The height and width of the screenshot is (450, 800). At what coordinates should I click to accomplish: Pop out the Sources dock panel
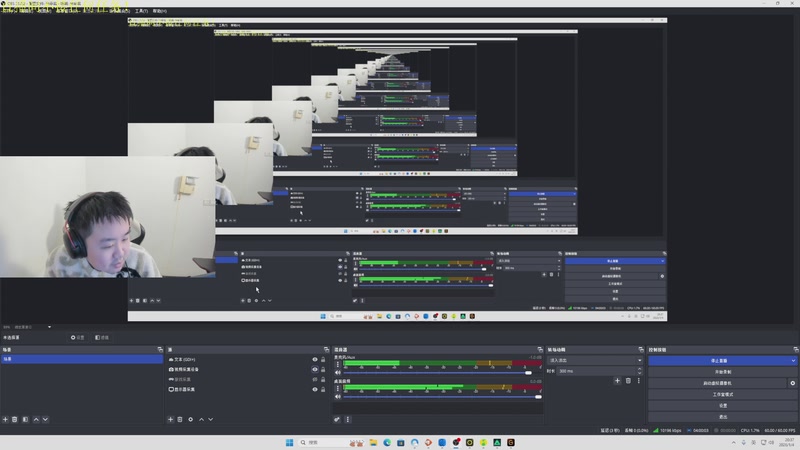pos(327,349)
